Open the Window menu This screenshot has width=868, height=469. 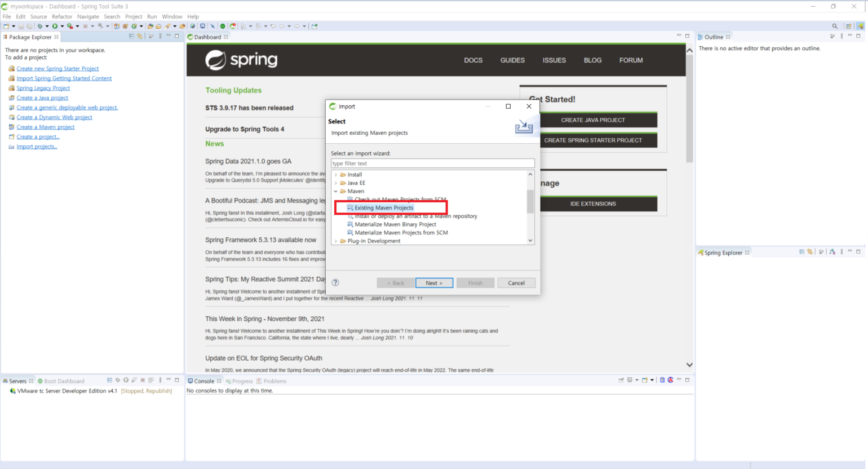[x=172, y=16]
